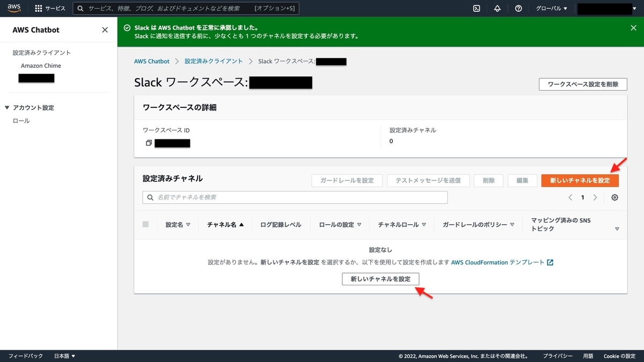
Task: Collapse the アカウント設定 section in the sidebar
Action: point(6,107)
